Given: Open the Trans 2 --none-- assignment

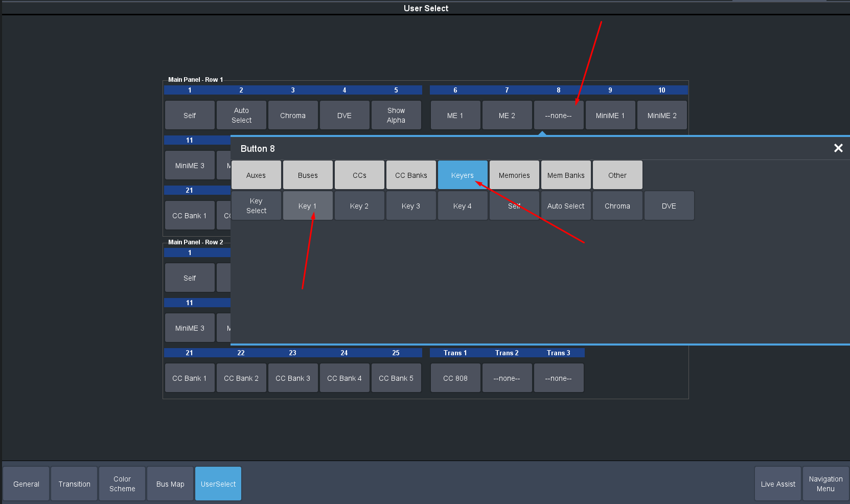Looking at the screenshot, I should tap(507, 378).
